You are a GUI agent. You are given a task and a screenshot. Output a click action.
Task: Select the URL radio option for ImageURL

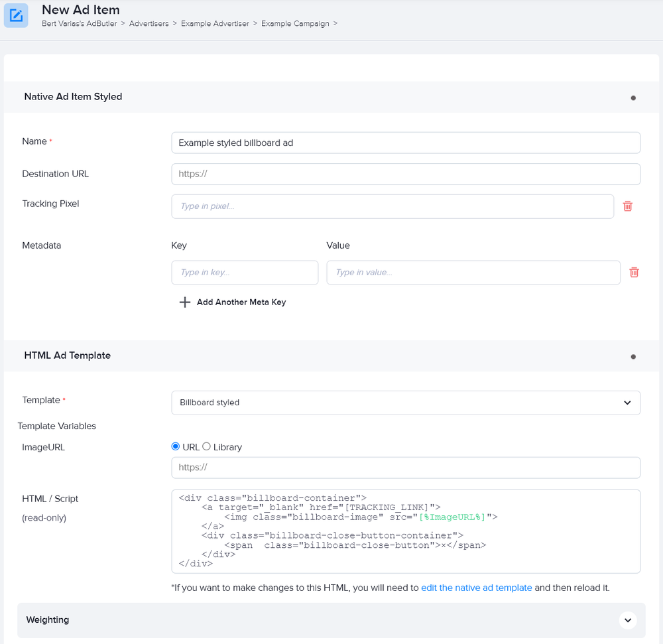[x=176, y=446]
